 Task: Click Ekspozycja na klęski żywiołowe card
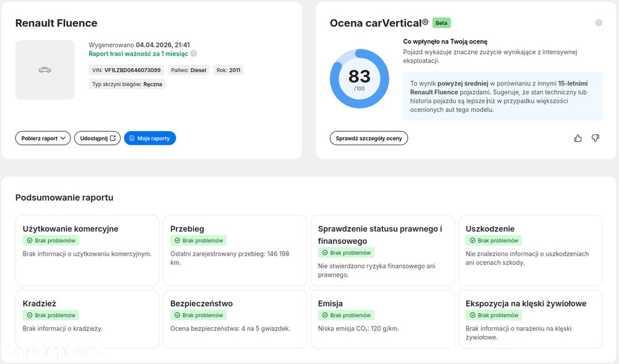point(530,319)
